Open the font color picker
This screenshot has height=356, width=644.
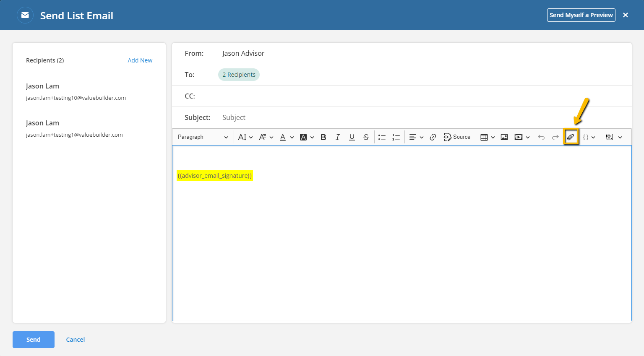point(287,137)
